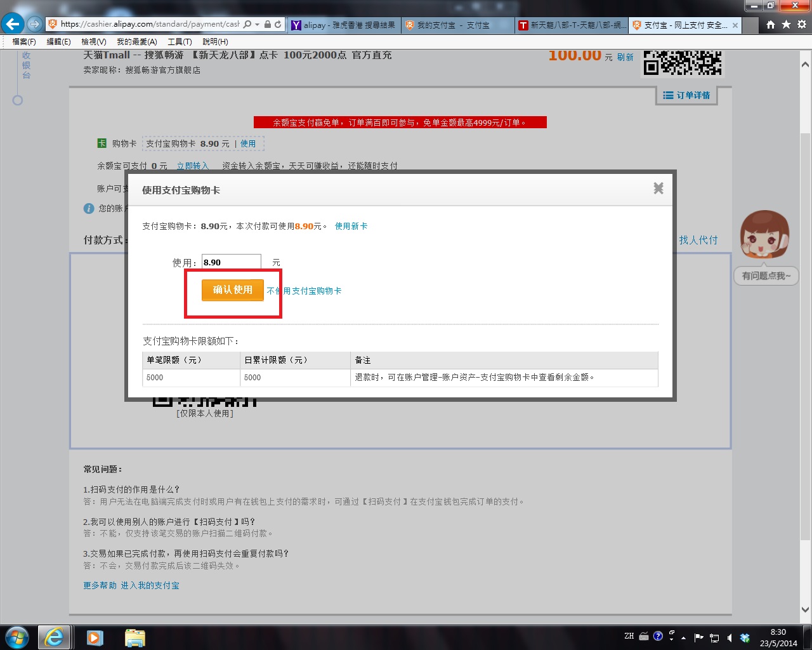Click the Dropbox tray icon
This screenshot has width=812, height=650.
click(x=745, y=637)
